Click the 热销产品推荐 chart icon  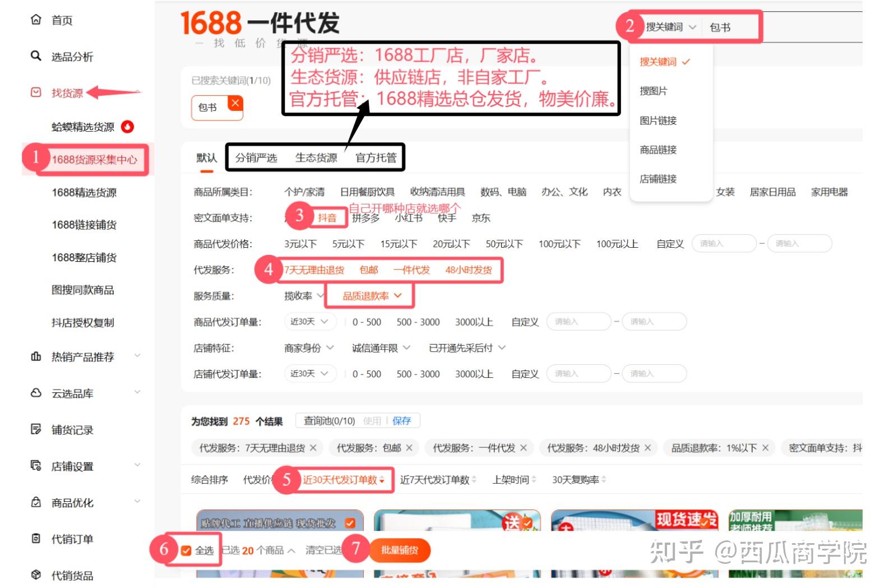coord(36,356)
